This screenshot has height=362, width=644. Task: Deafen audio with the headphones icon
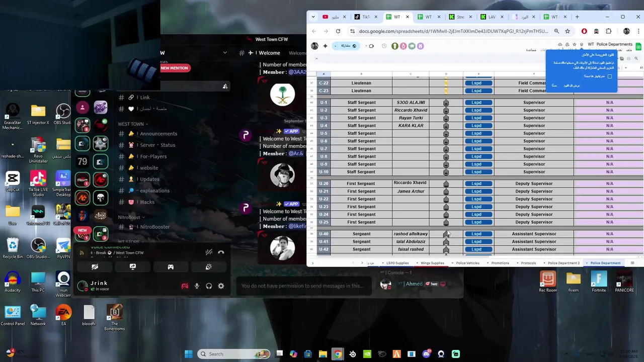point(209,286)
